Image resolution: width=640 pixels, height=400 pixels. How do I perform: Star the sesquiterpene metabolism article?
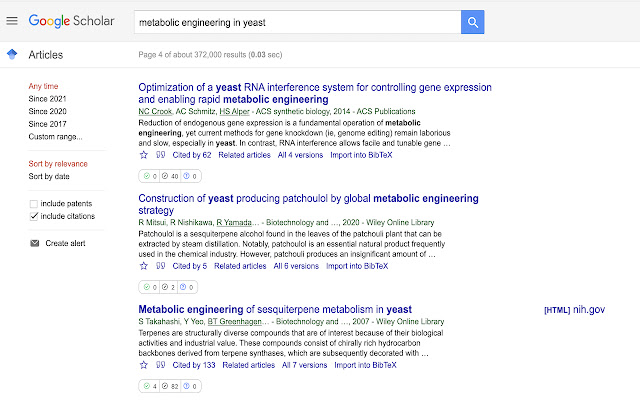[x=143, y=365]
